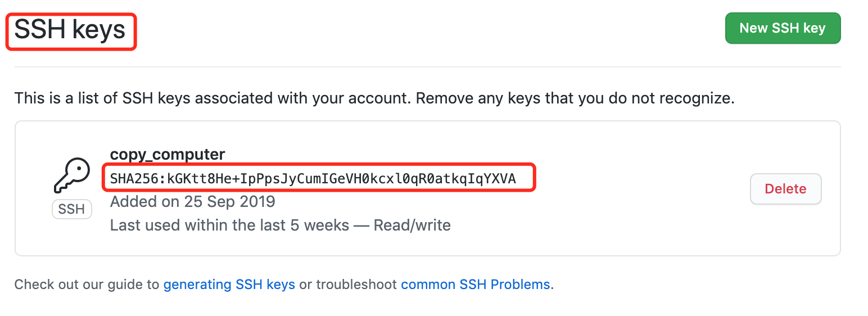
Task: Click the SSH keys page heading
Action: pos(70,29)
